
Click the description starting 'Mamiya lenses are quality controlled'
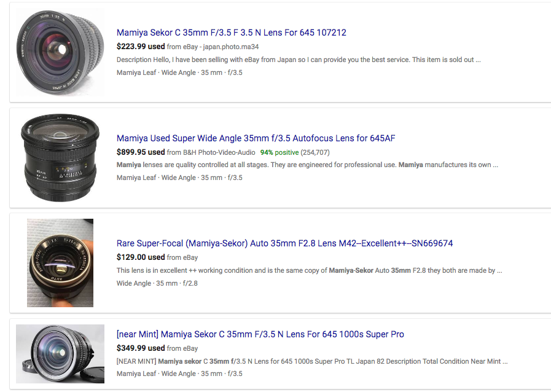(x=307, y=165)
